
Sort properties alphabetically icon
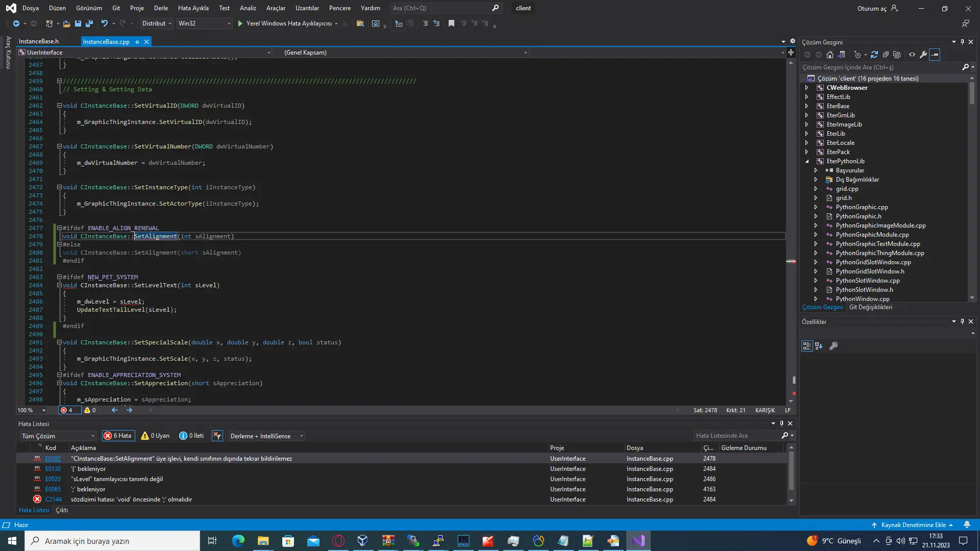coord(819,346)
